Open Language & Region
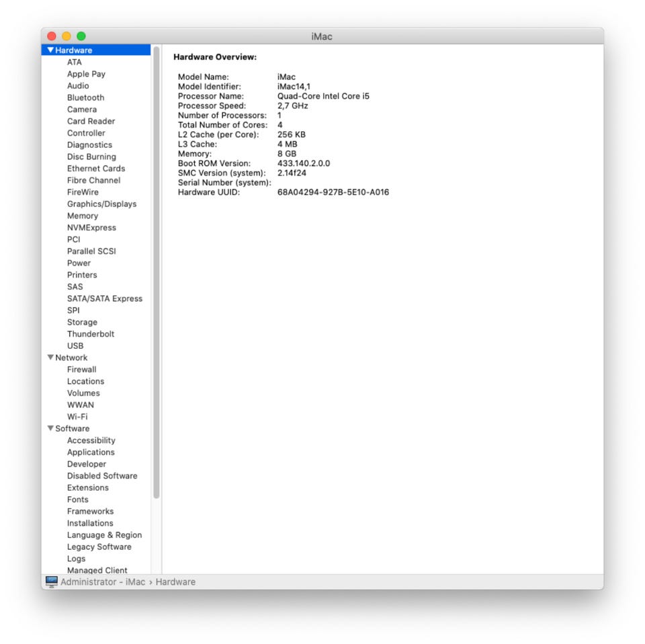 (x=105, y=535)
